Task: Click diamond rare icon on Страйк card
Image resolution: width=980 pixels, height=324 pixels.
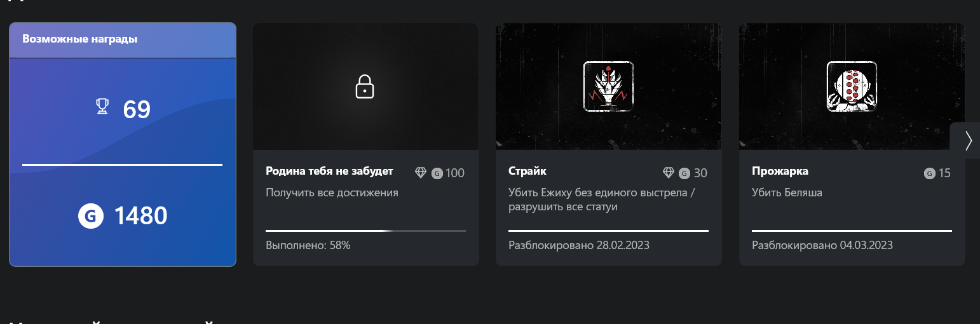Action: point(669,173)
